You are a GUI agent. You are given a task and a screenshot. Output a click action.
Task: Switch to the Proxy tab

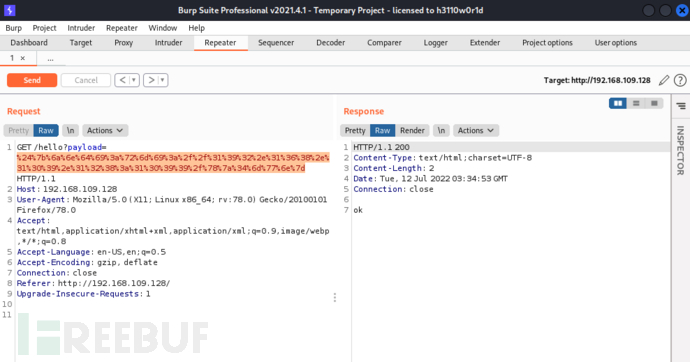124,43
